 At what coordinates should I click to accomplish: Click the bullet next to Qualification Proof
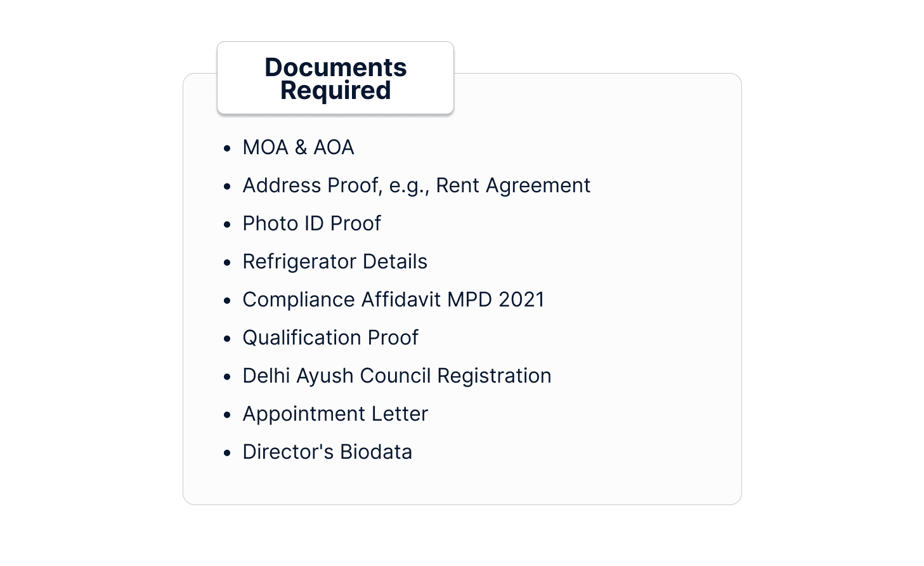[227, 339]
